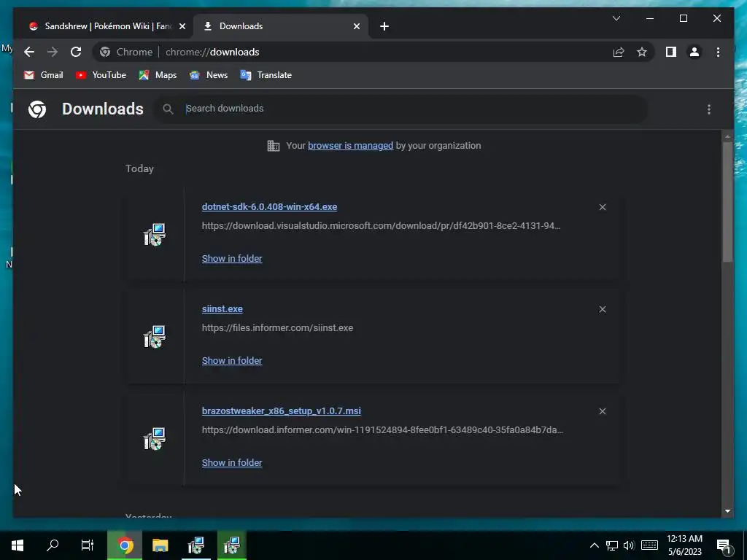Image resolution: width=747 pixels, height=560 pixels.
Task: Expand the hidden system tray icons
Action: pyautogui.click(x=594, y=545)
